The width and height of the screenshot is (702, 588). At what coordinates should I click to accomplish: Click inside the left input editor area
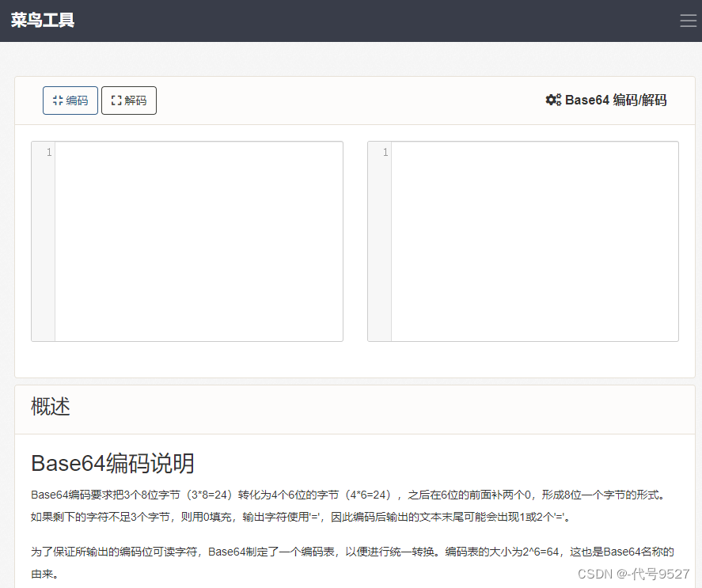(x=198, y=237)
